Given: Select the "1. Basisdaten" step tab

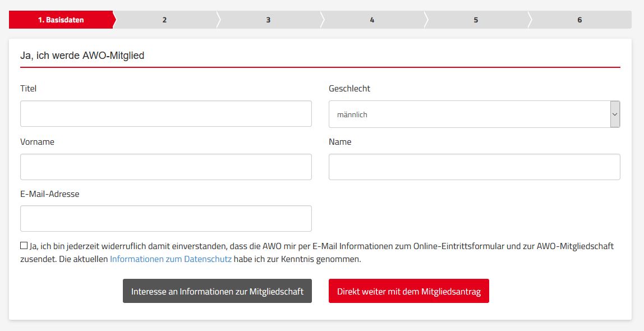Looking at the screenshot, I should [61, 20].
